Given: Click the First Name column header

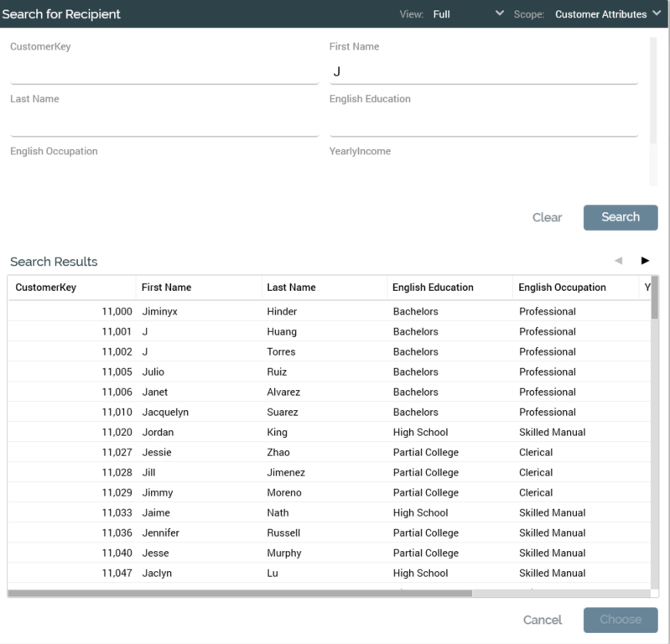Looking at the screenshot, I should point(166,288).
